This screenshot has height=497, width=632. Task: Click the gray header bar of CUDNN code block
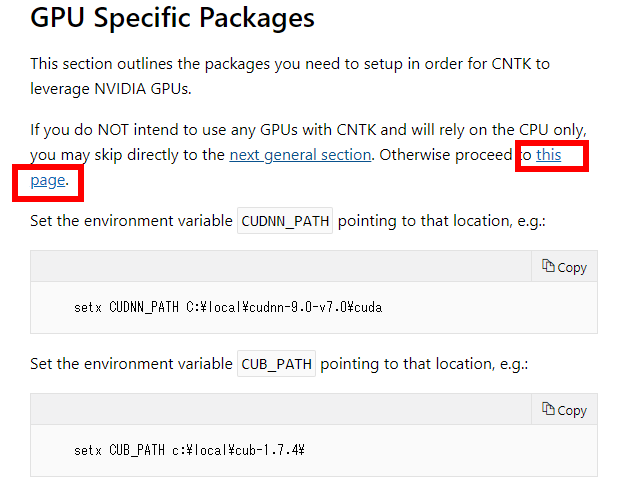281,266
